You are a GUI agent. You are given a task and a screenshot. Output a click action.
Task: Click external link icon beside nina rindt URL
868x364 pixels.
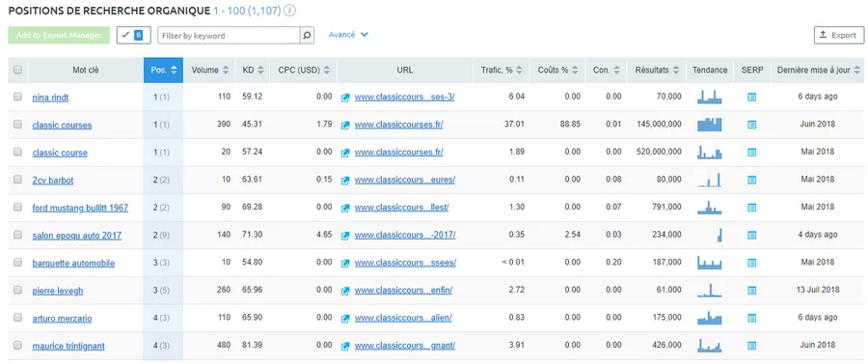(x=345, y=98)
